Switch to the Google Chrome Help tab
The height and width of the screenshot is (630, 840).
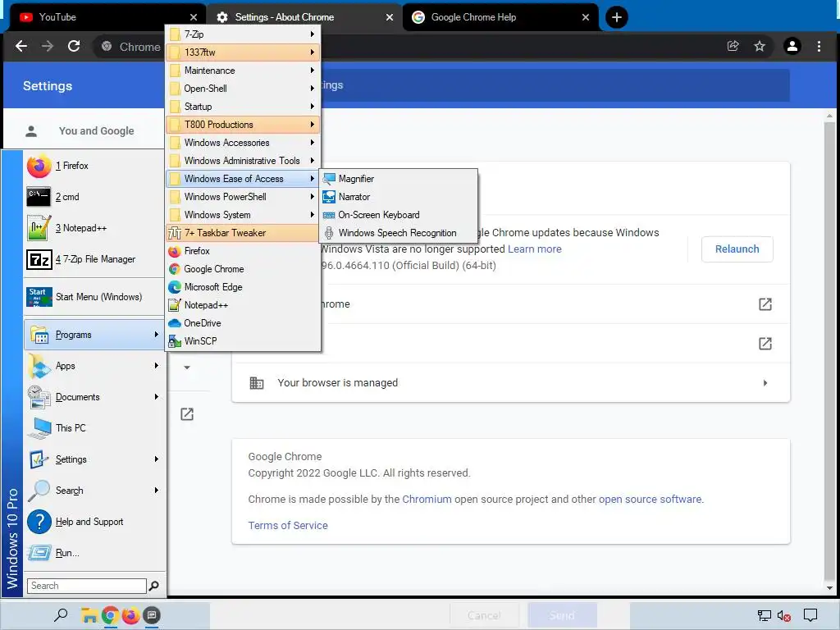click(500, 17)
